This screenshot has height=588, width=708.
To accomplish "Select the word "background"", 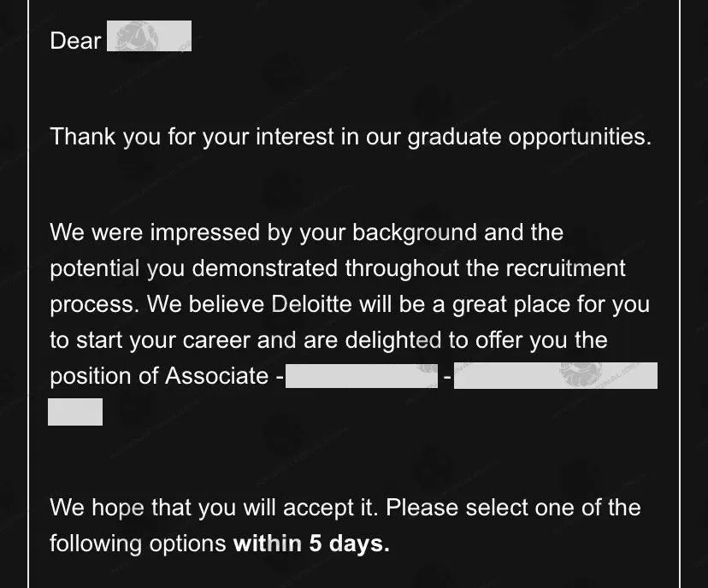I will (x=415, y=232).
